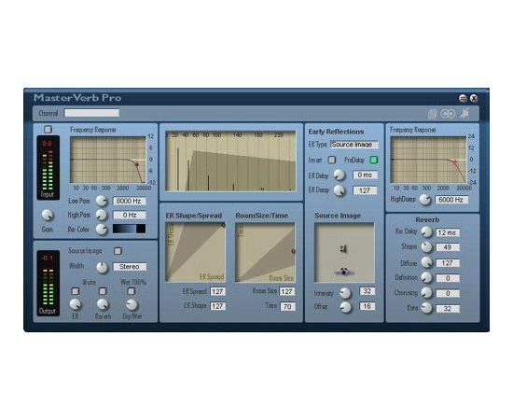Click the red handle in the HighDamp Frequency Response graph
Image resolution: width=513 pixels, height=420 pixels.
click(454, 161)
